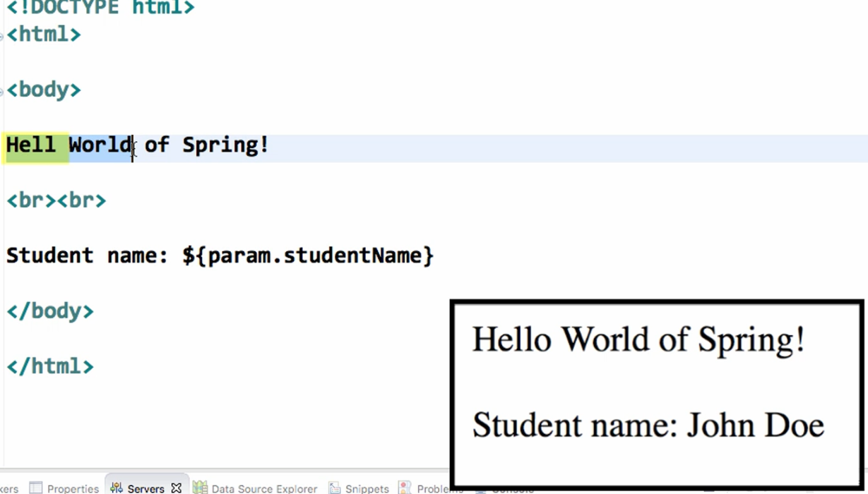Click John Doe in the preview box
This screenshot has width=868, height=494.
(x=755, y=426)
